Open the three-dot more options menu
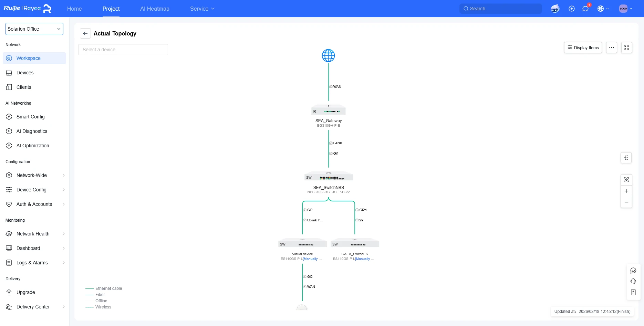The image size is (644, 326). point(612,48)
